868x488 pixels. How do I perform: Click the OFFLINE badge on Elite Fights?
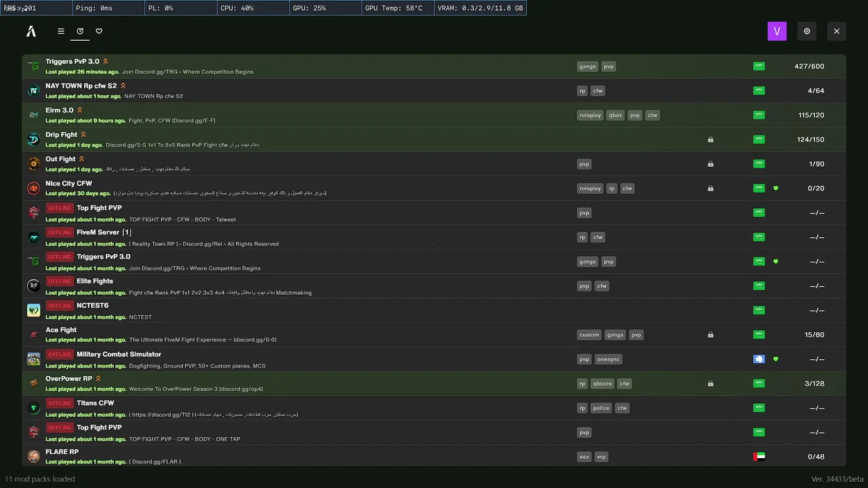click(x=60, y=281)
